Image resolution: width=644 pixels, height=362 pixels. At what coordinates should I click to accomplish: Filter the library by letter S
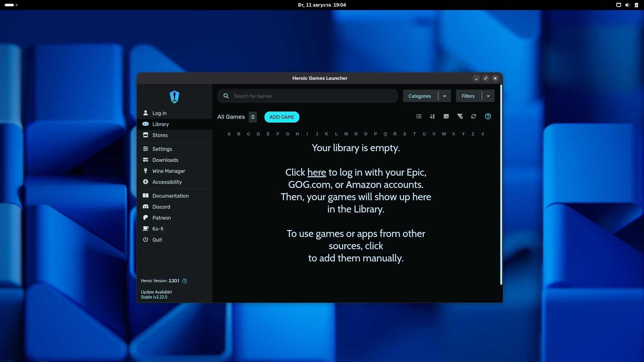(404, 134)
